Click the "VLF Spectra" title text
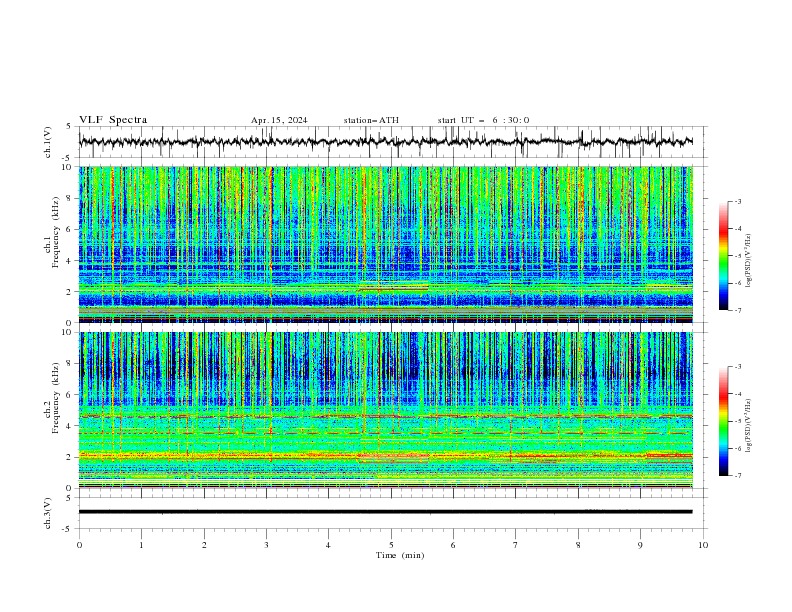Image resolution: width=792 pixels, height=612 pixels. click(113, 120)
